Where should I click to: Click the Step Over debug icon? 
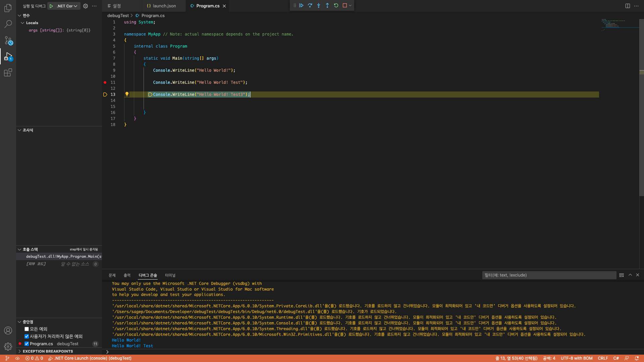point(310,5)
